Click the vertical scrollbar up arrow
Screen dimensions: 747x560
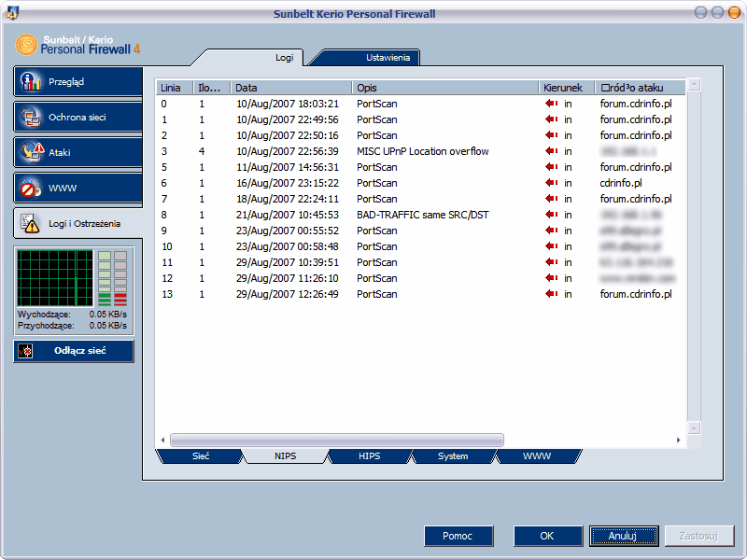[694, 85]
